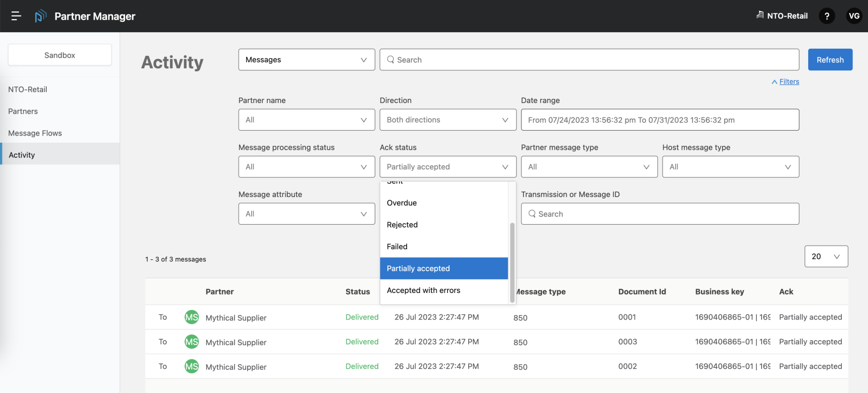
Task: Click the Date range field
Action: click(660, 120)
